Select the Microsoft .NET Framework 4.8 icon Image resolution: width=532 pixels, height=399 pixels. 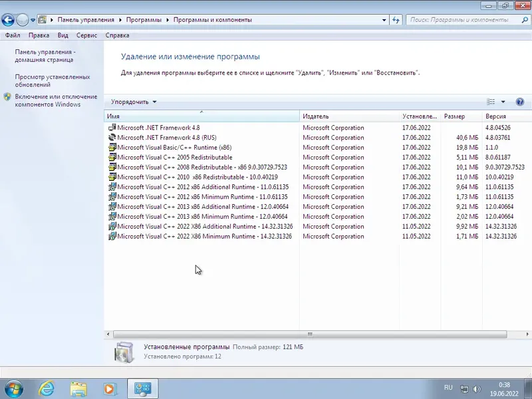click(112, 128)
